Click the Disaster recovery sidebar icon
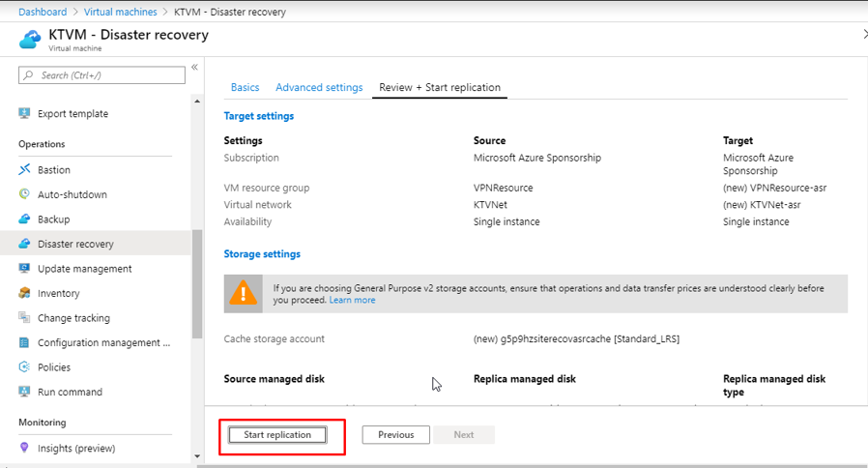This screenshot has height=468, width=868. 24,244
